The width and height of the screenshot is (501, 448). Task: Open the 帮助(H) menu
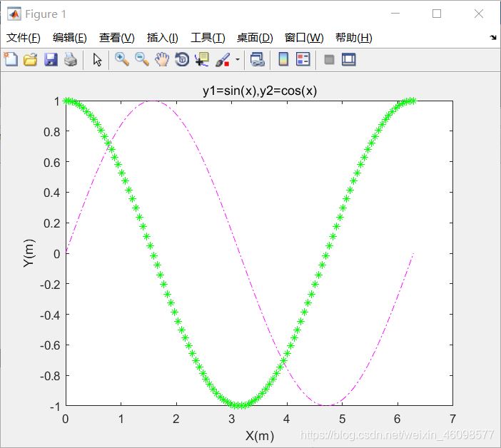(354, 38)
